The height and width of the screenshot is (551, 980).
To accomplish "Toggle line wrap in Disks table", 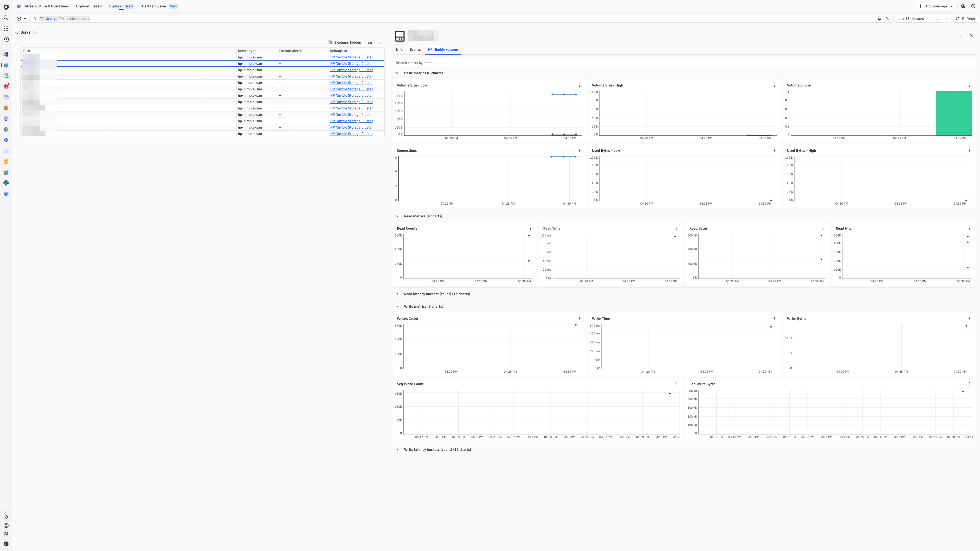I will click(370, 43).
